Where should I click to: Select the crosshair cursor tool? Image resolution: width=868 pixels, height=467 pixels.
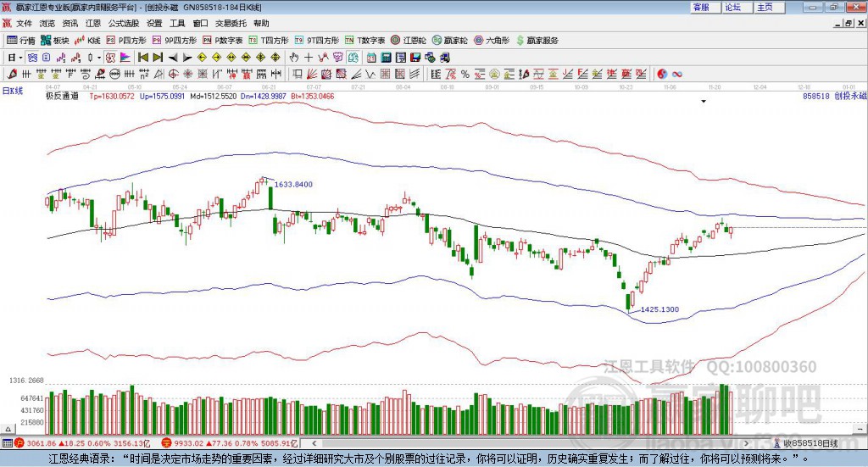pyautogui.click(x=309, y=57)
